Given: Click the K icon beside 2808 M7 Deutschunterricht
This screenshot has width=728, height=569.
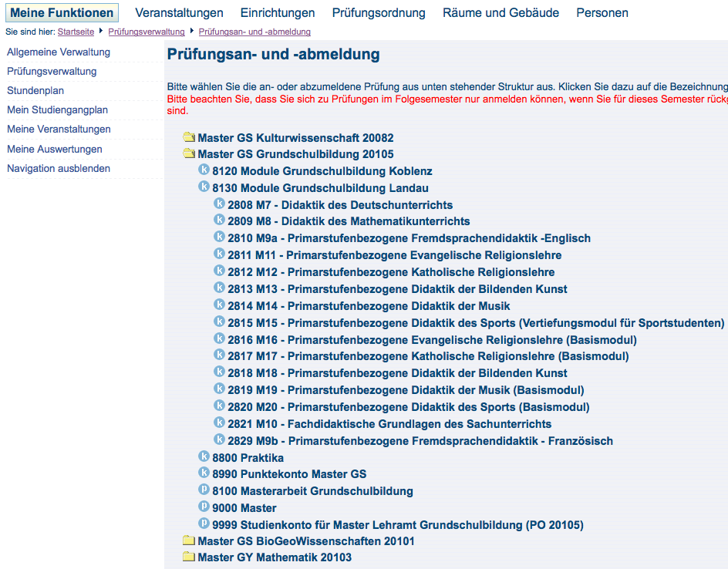Looking at the screenshot, I should point(219,204).
